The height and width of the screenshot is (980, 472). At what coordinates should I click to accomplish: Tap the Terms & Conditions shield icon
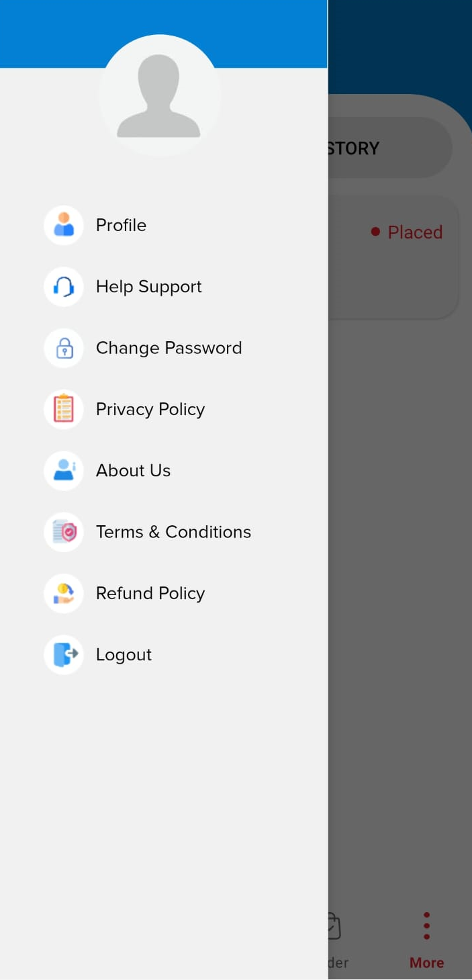64,532
